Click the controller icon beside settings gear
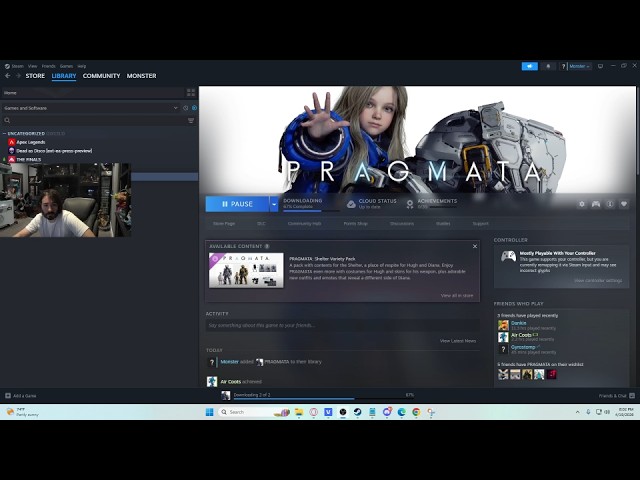 (x=596, y=204)
